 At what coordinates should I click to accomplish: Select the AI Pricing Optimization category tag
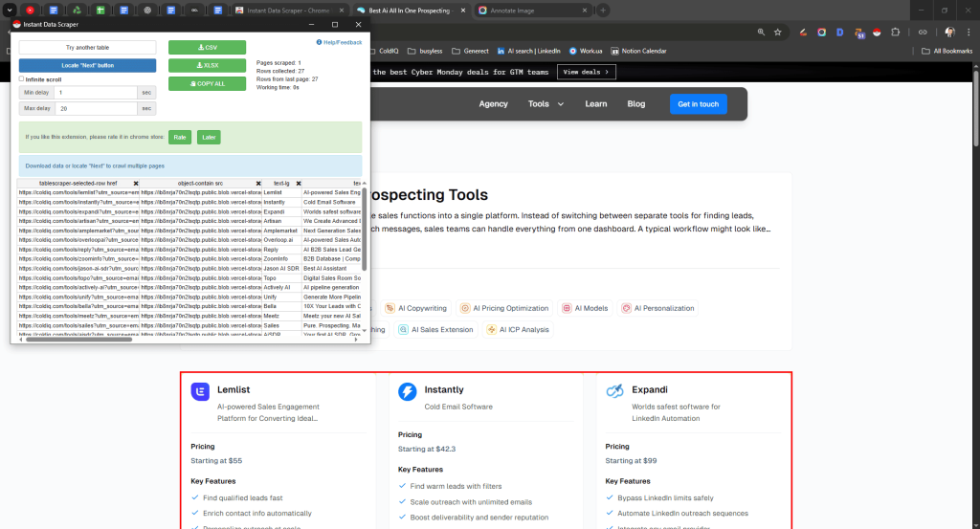point(504,308)
